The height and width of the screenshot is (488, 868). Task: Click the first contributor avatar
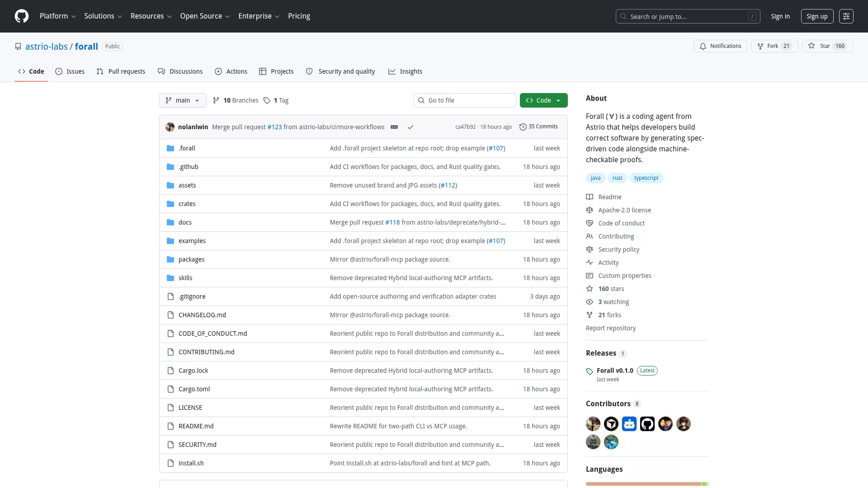[593, 424]
